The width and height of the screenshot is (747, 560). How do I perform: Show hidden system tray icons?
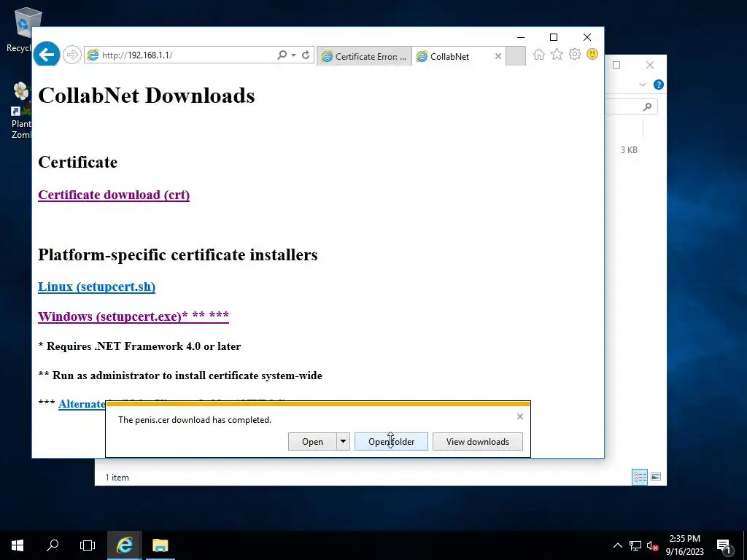tap(617, 545)
